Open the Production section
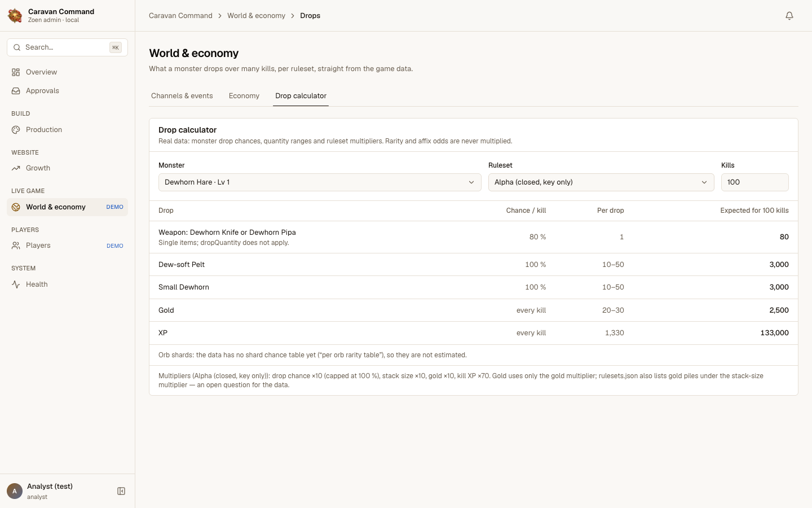This screenshot has width=812, height=508. (68, 130)
